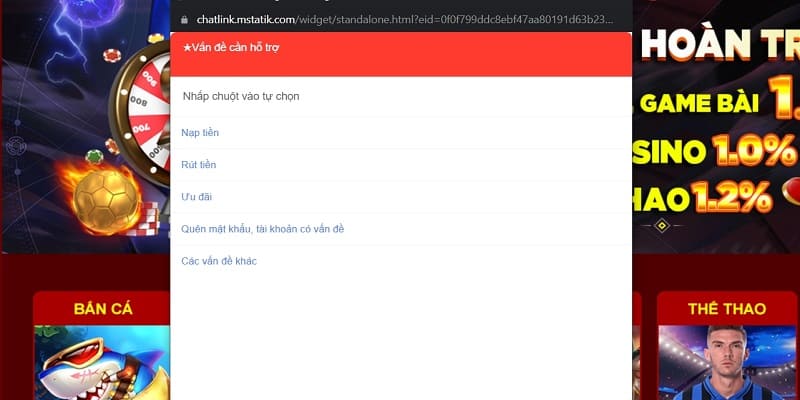
Task: Select the 'Nạp tiền' support option
Action: click(200, 133)
